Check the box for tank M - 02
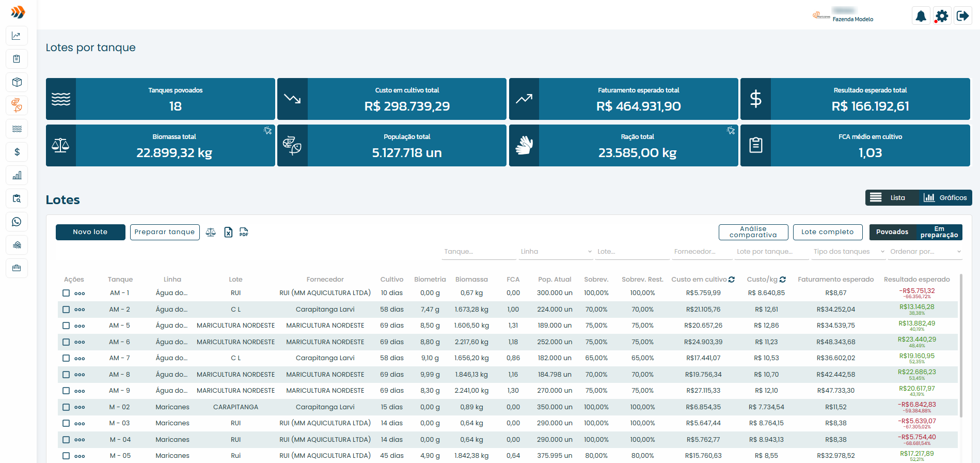This screenshot has height=463, width=980. pyautogui.click(x=66, y=407)
